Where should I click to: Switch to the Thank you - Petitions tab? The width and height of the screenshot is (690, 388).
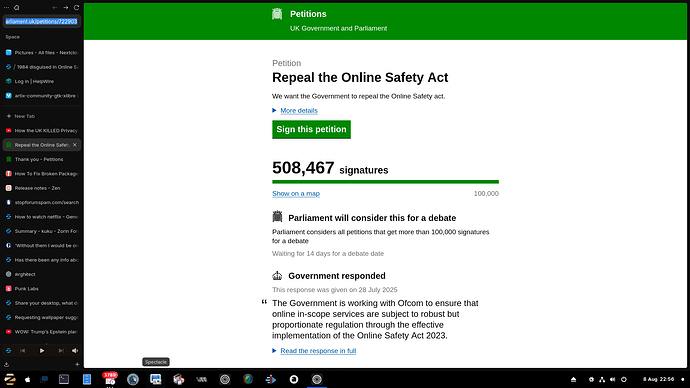click(42, 159)
